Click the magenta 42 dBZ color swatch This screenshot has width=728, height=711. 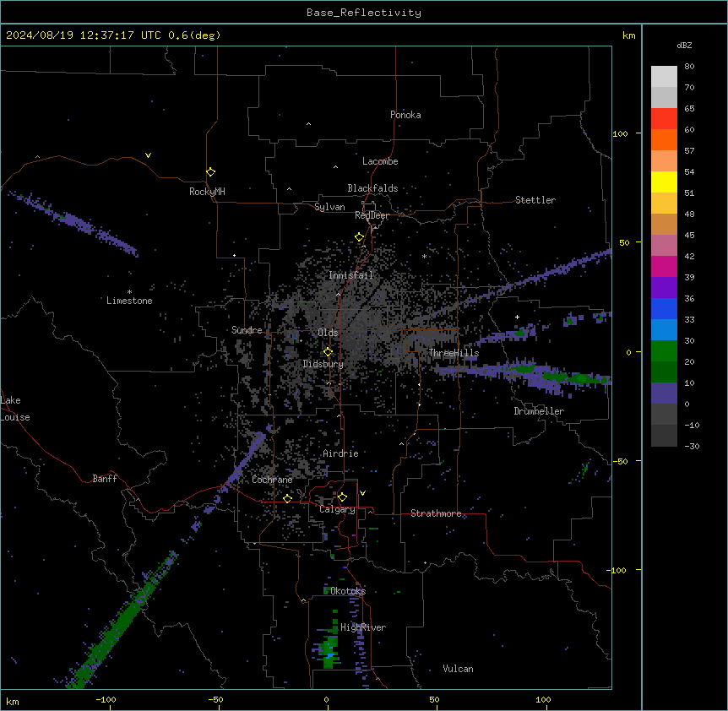(x=664, y=266)
